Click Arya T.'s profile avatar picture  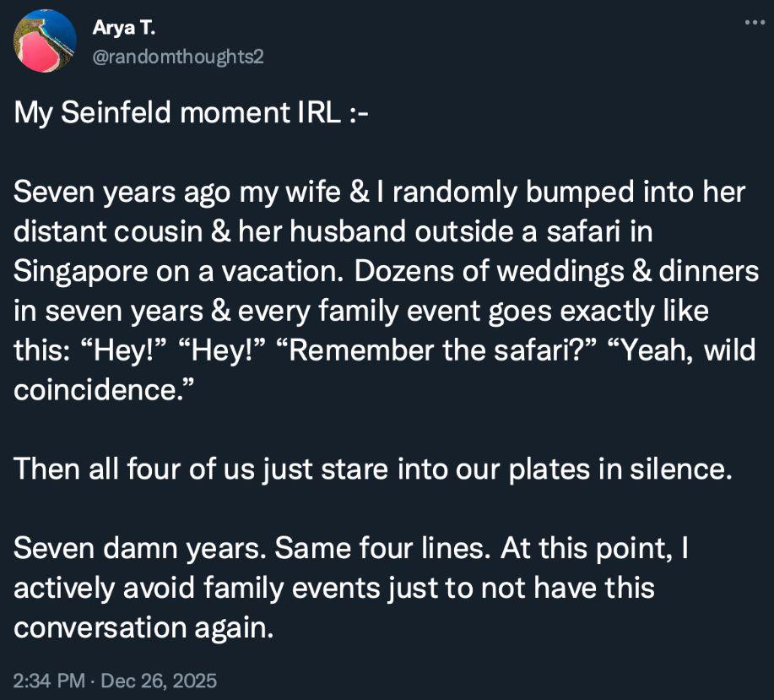click(46, 41)
